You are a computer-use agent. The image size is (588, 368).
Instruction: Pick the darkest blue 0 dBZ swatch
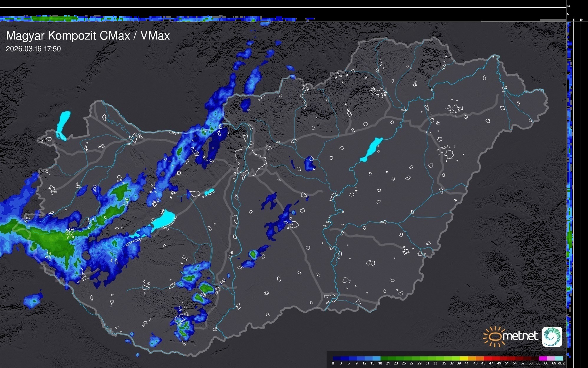(x=337, y=358)
